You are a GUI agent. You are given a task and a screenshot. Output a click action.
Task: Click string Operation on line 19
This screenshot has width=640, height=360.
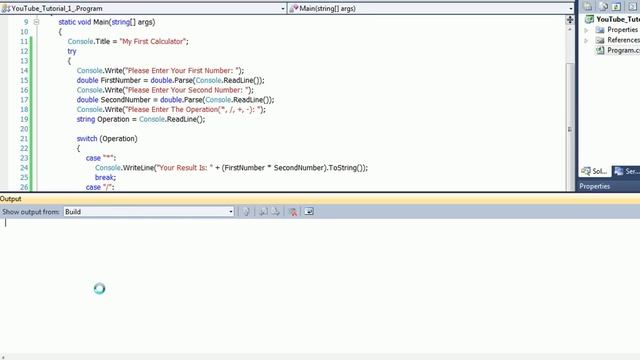[103, 120]
